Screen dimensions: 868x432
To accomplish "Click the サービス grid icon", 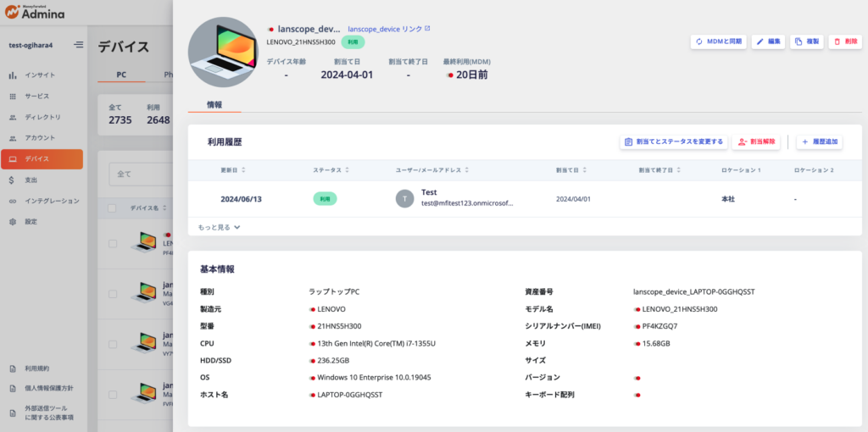I will point(13,97).
